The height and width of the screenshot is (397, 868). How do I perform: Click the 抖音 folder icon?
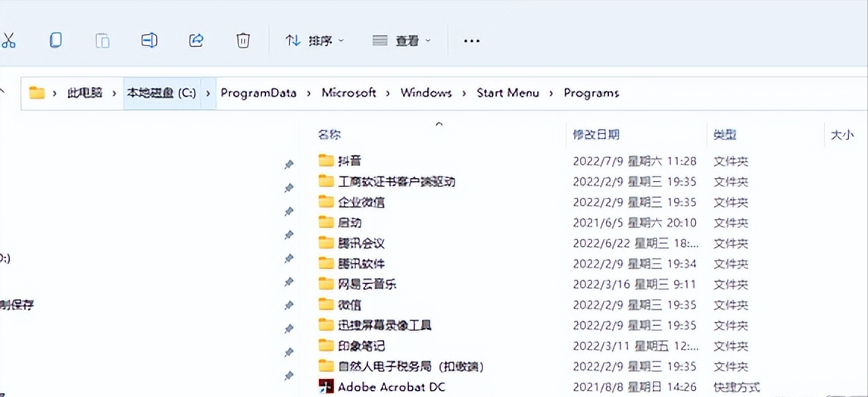(x=326, y=161)
